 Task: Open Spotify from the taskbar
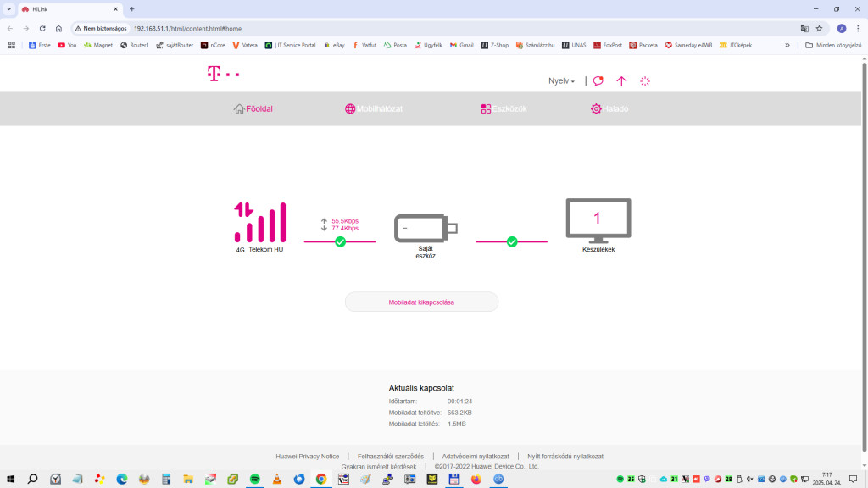254,480
